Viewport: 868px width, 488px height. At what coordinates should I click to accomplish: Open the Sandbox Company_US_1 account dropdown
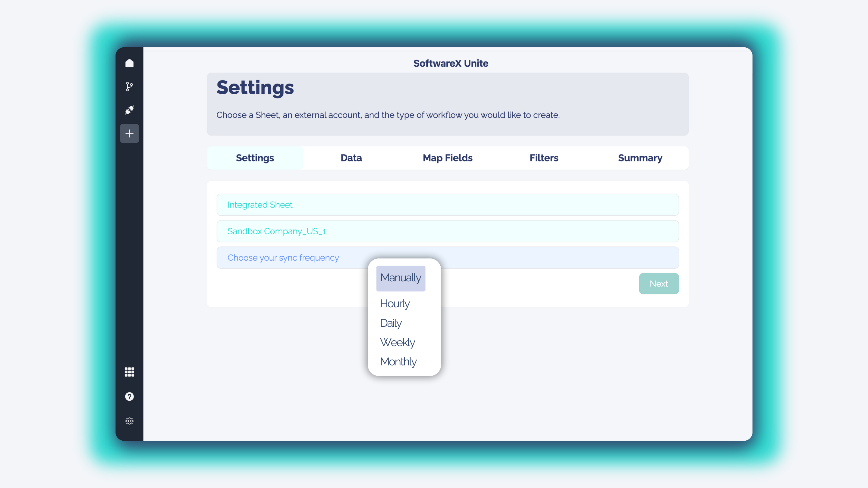[x=448, y=231]
